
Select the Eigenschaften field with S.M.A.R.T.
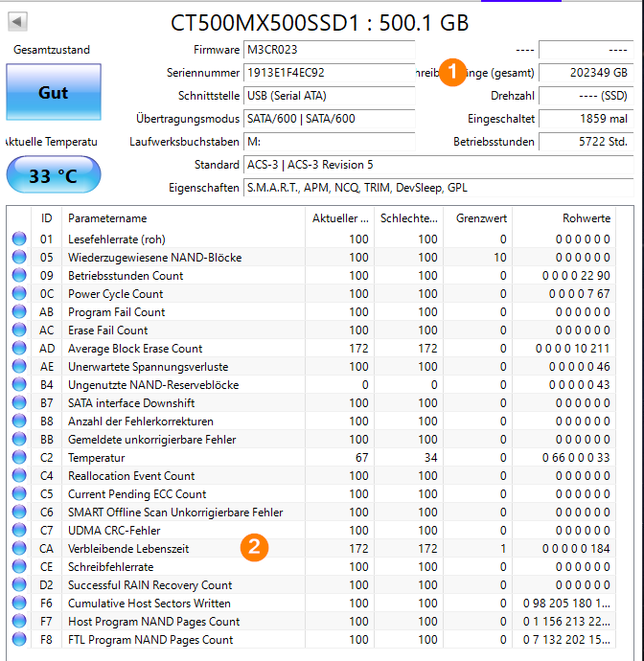coord(439,188)
